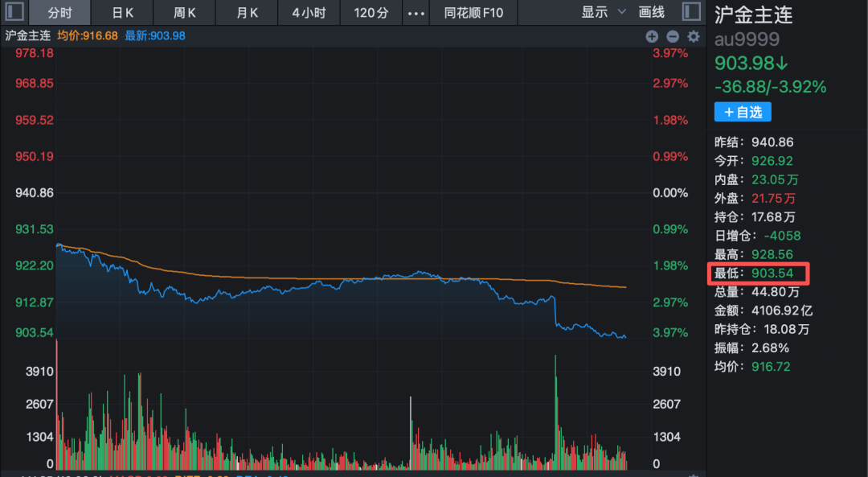Switch to the 分时 tab
The image size is (868, 477).
(x=60, y=12)
